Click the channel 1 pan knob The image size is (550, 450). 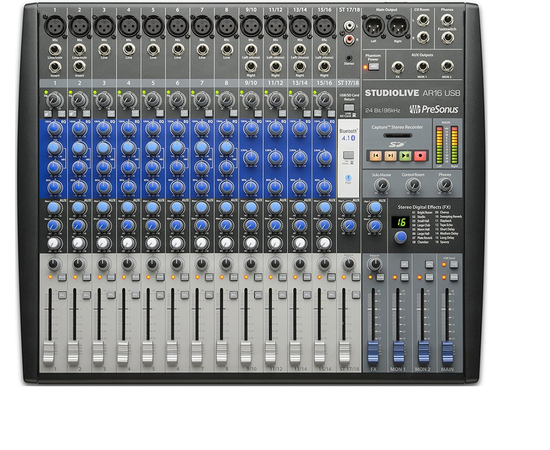click(x=54, y=264)
